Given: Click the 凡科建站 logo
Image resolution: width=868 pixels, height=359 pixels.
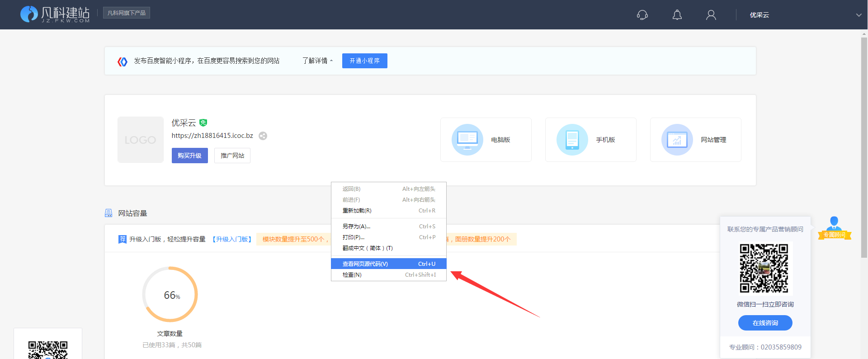Looking at the screenshot, I should 55,14.
